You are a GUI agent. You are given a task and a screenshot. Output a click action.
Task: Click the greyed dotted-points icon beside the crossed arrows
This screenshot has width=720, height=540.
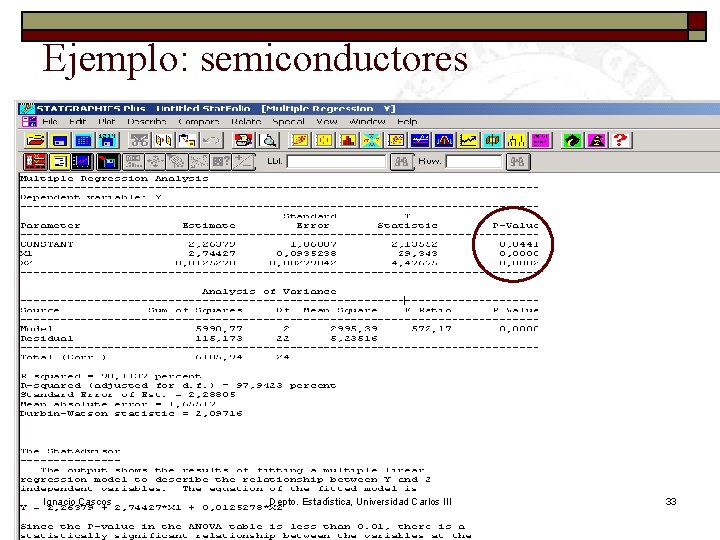[x=177, y=162]
